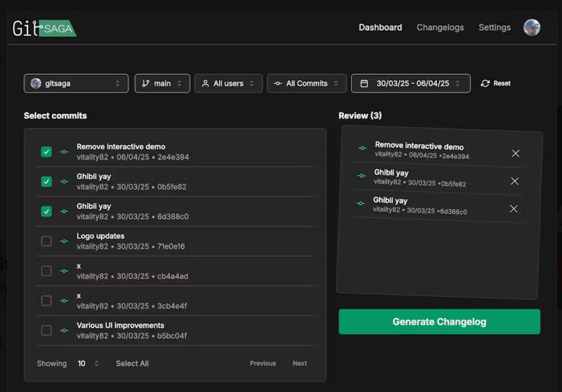The height and width of the screenshot is (392, 562).
Task: Click Select All commits
Action: click(x=132, y=363)
